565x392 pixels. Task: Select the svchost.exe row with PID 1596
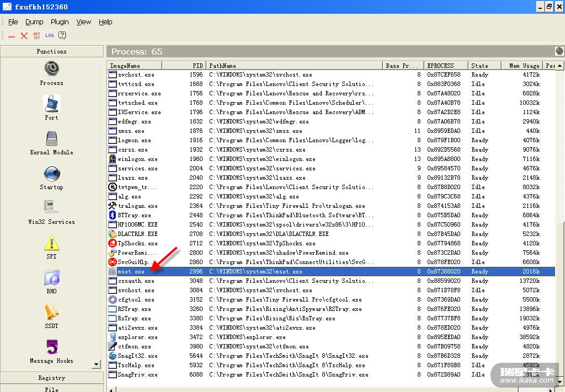point(331,74)
